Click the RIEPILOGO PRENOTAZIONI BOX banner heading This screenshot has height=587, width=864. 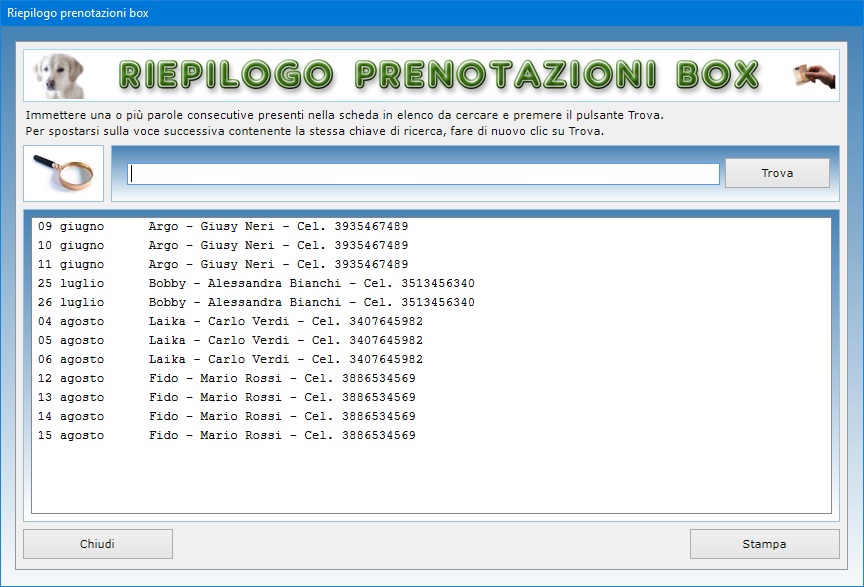click(439, 75)
